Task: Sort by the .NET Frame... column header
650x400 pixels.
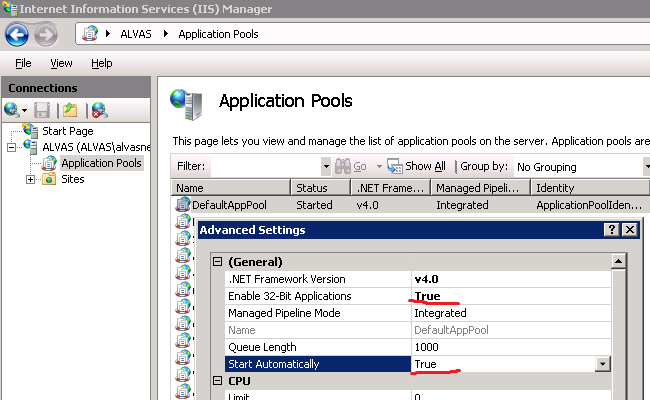Action: [x=390, y=188]
